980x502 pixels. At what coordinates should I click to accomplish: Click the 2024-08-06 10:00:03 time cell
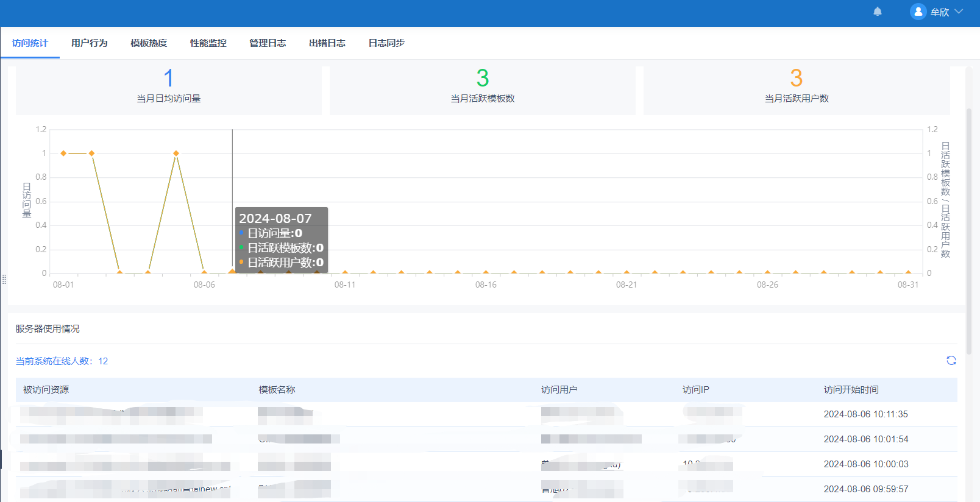[x=866, y=464]
